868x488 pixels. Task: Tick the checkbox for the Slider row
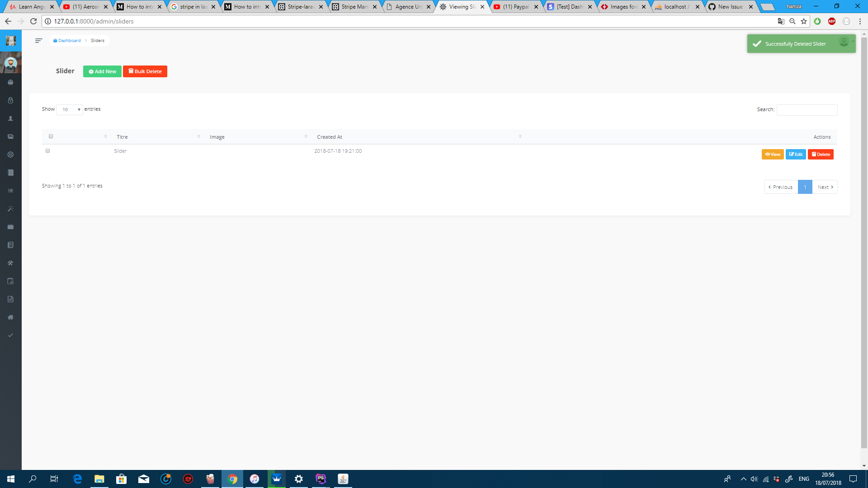coord(47,150)
